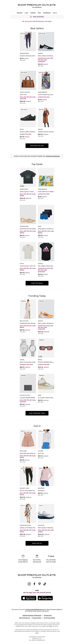
Task: Open the HANDBAGS menu item
Action: (x=47, y=13)
